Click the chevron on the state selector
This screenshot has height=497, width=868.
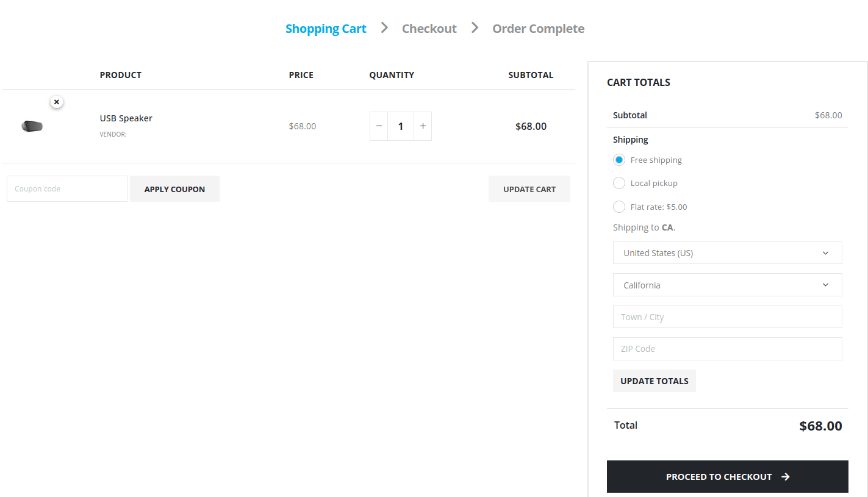pyautogui.click(x=825, y=285)
